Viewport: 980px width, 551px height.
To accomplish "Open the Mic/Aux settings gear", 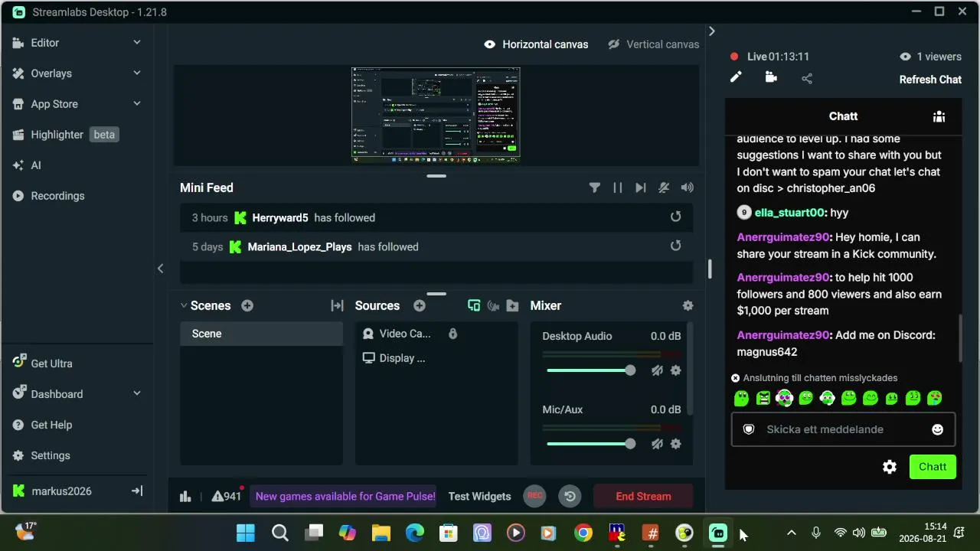I will pyautogui.click(x=675, y=444).
